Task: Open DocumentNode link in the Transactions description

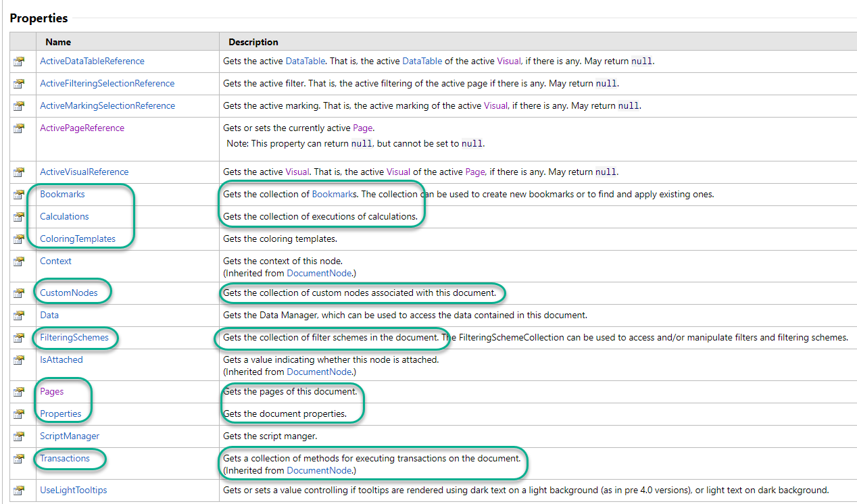Action: (319, 470)
